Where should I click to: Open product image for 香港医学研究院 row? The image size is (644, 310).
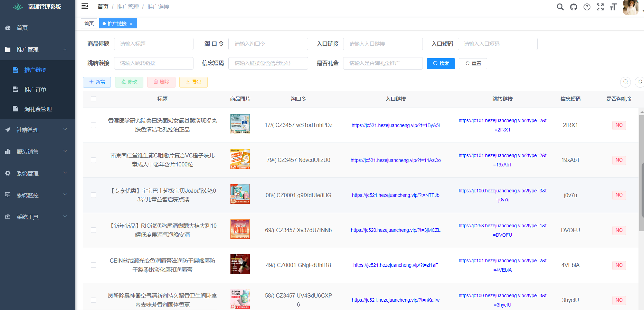coord(240,124)
